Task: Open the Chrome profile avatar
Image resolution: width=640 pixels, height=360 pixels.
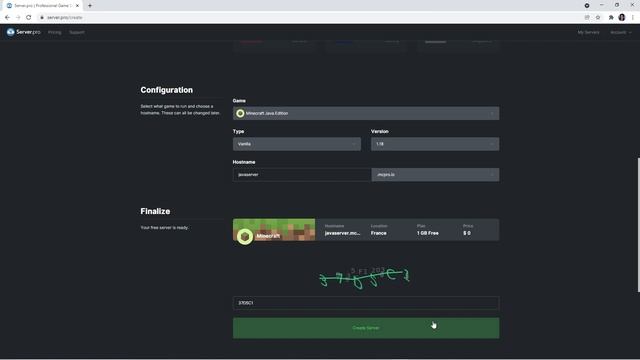Action: pos(622,18)
